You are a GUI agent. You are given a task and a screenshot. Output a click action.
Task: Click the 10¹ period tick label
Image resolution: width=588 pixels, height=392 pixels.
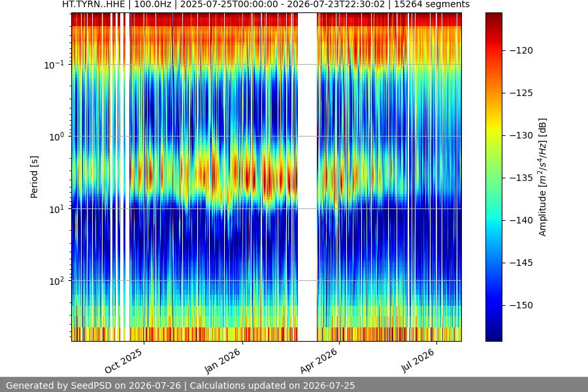(56, 209)
